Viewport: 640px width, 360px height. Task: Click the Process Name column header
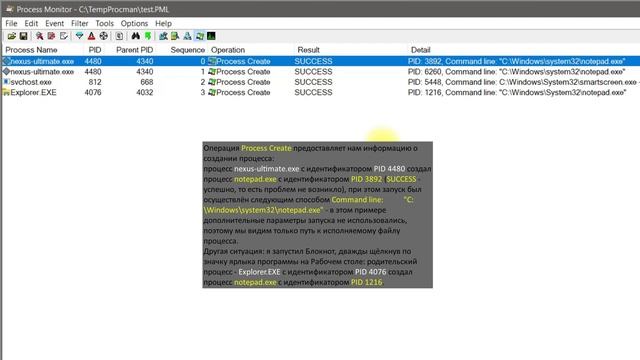31,50
